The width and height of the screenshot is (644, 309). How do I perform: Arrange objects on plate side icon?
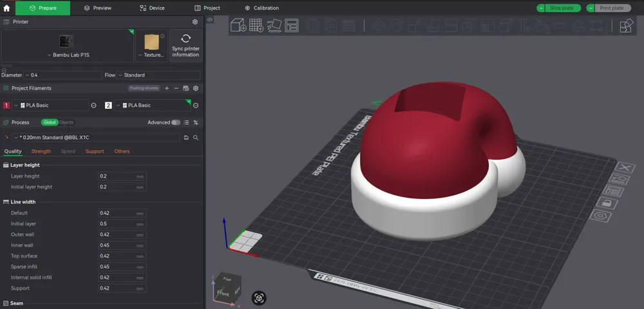[x=613, y=191]
